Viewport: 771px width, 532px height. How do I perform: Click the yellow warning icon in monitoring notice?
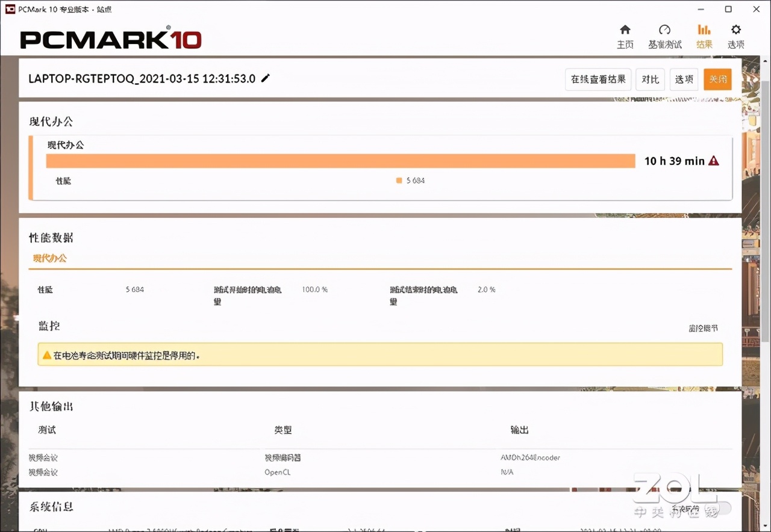(x=46, y=355)
